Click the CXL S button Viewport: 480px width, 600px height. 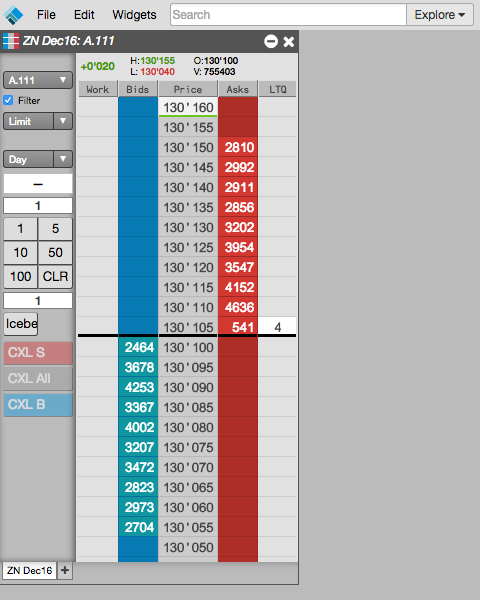pos(38,353)
